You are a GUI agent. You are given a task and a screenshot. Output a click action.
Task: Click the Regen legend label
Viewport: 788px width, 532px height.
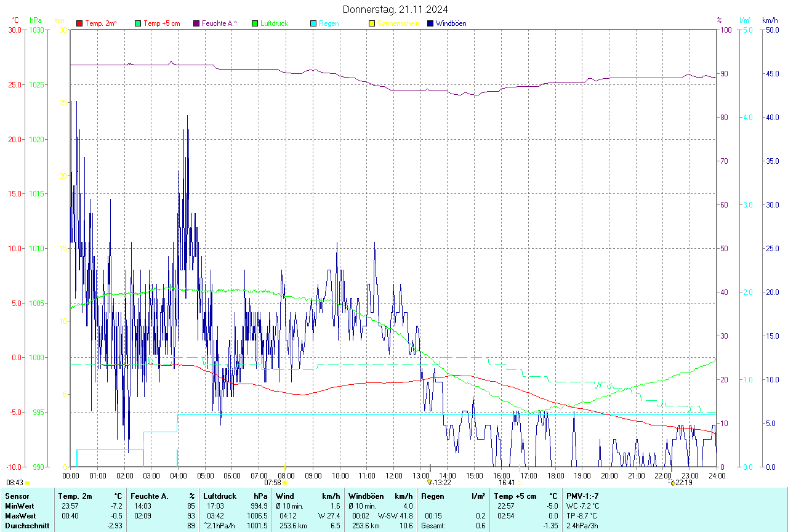point(329,23)
